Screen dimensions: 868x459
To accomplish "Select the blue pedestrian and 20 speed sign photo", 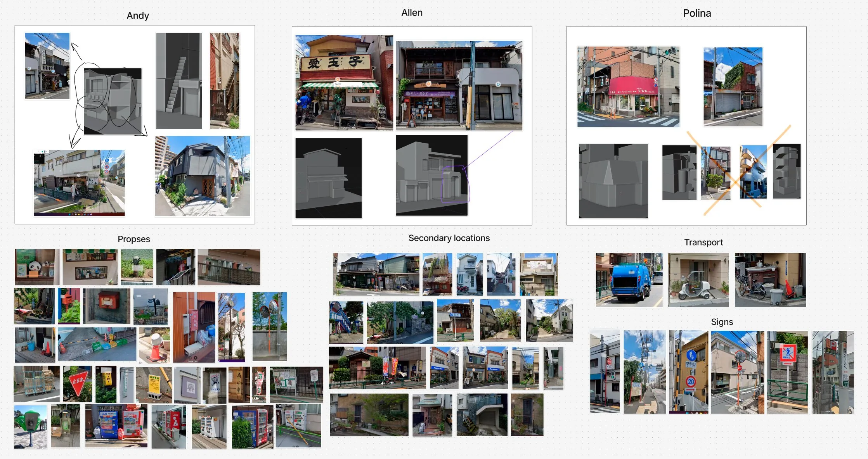I will [x=688, y=372].
